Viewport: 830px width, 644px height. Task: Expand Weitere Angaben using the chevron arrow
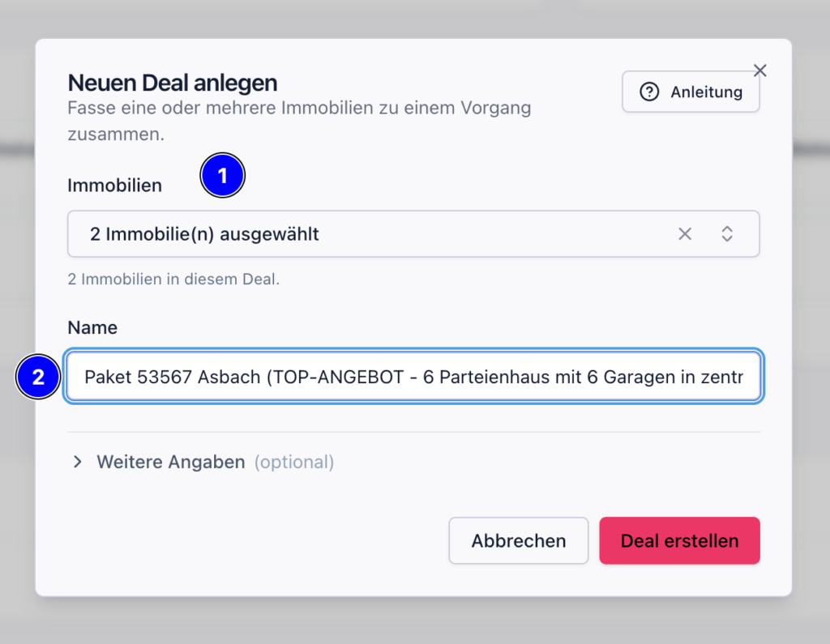[78, 462]
